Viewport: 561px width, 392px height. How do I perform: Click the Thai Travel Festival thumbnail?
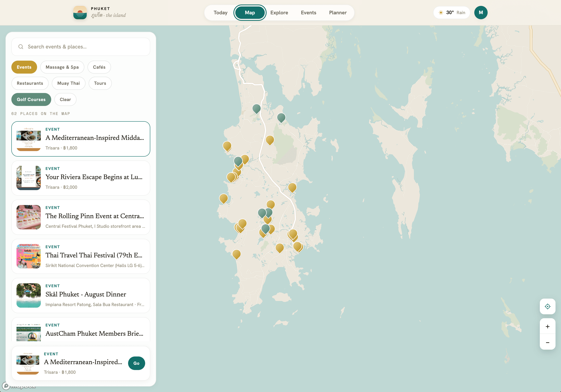click(29, 256)
